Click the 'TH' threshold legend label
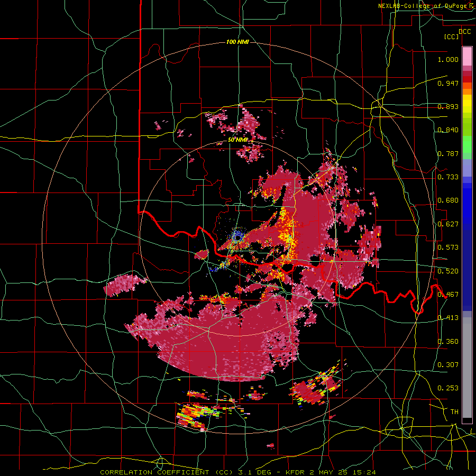The width and height of the screenshot is (476, 476). (x=454, y=412)
